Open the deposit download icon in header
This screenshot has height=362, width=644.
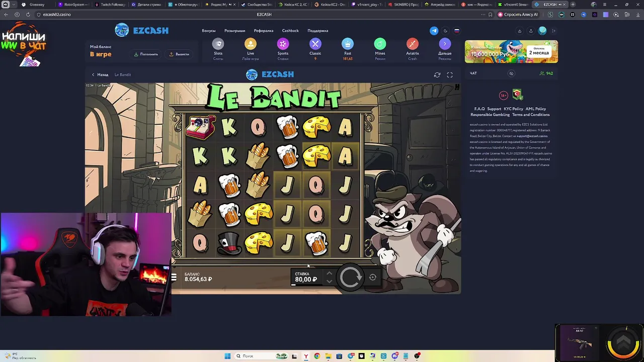click(520, 31)
